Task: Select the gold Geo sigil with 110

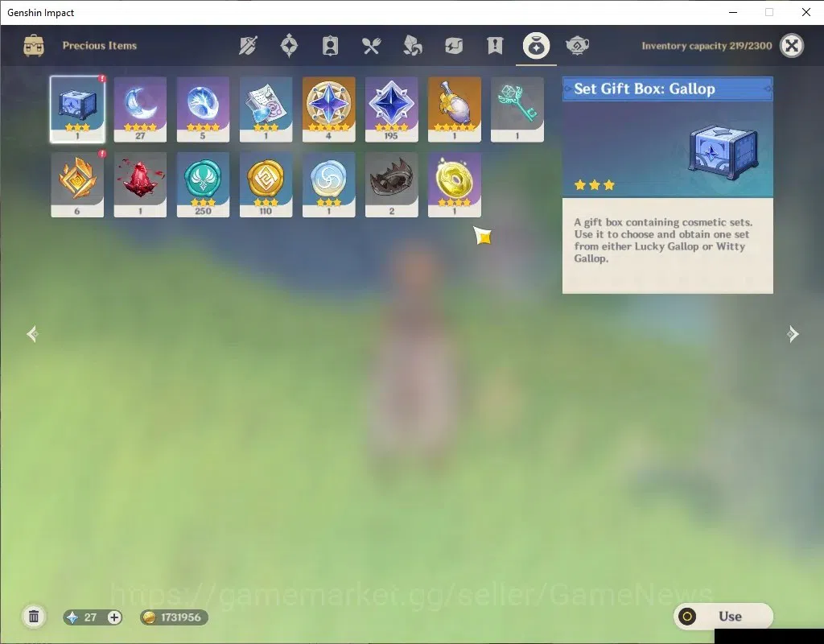Action: coord(266,184)
